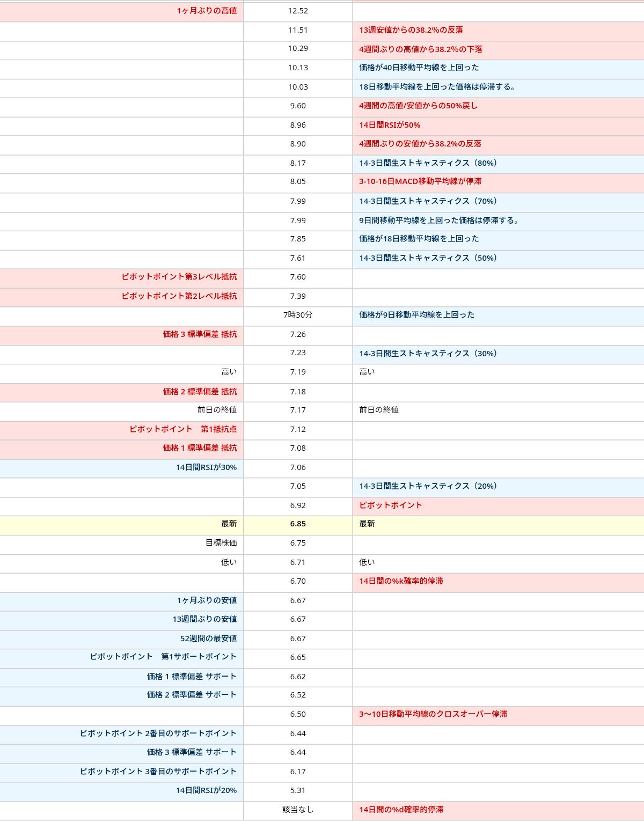Click 'ピボットポイント第3レベル抵抗' label

(x=179, y=277)
